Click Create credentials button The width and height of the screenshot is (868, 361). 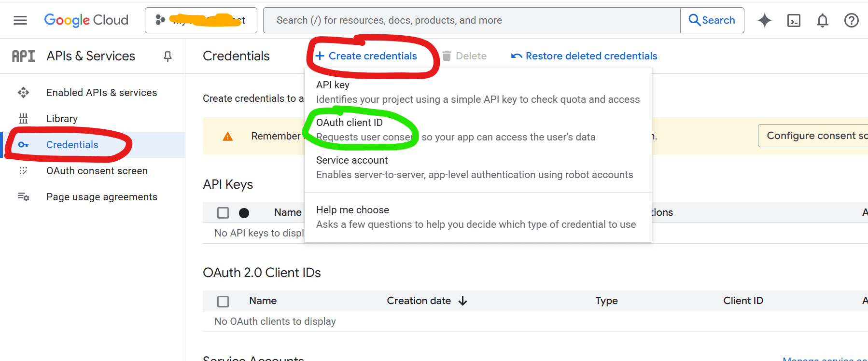[366, 56]
